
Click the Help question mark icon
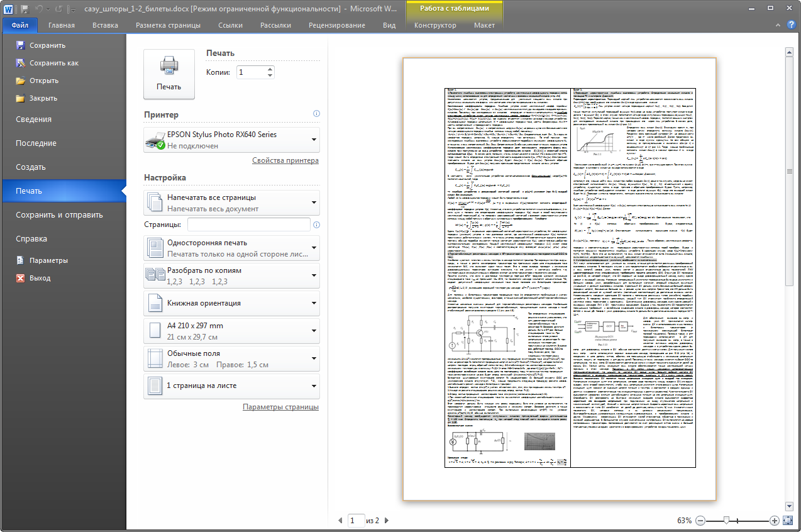[x=790, y=25]
